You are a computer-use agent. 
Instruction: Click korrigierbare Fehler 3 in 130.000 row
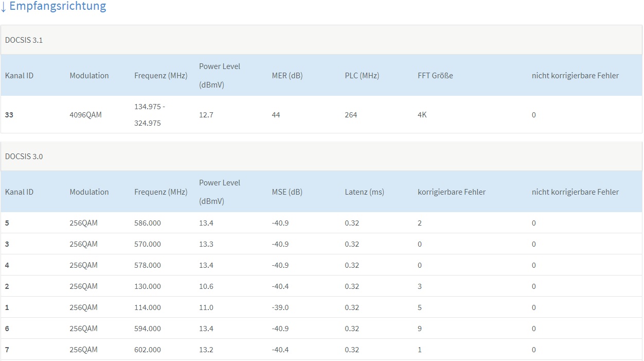pyautogui.click(x=420, y=286)
